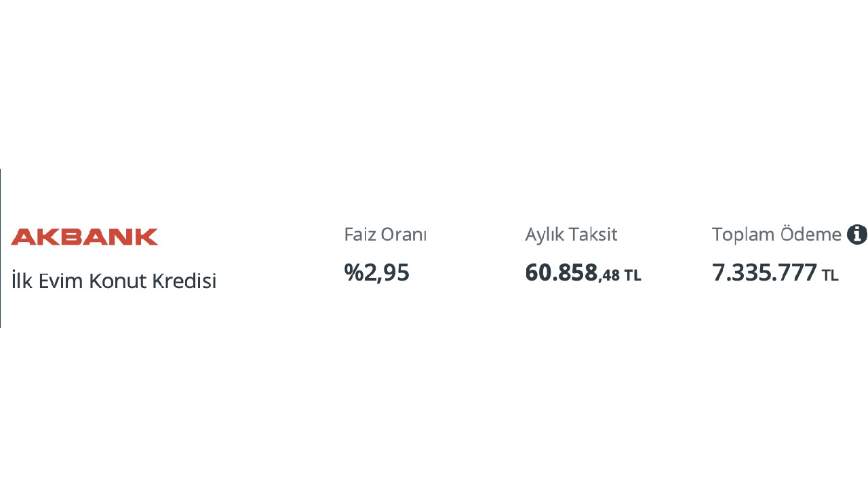Click the info icon beside Toplam Ödeme
The width and height of the screenshot is (868, 488).
tap(857, 235)
